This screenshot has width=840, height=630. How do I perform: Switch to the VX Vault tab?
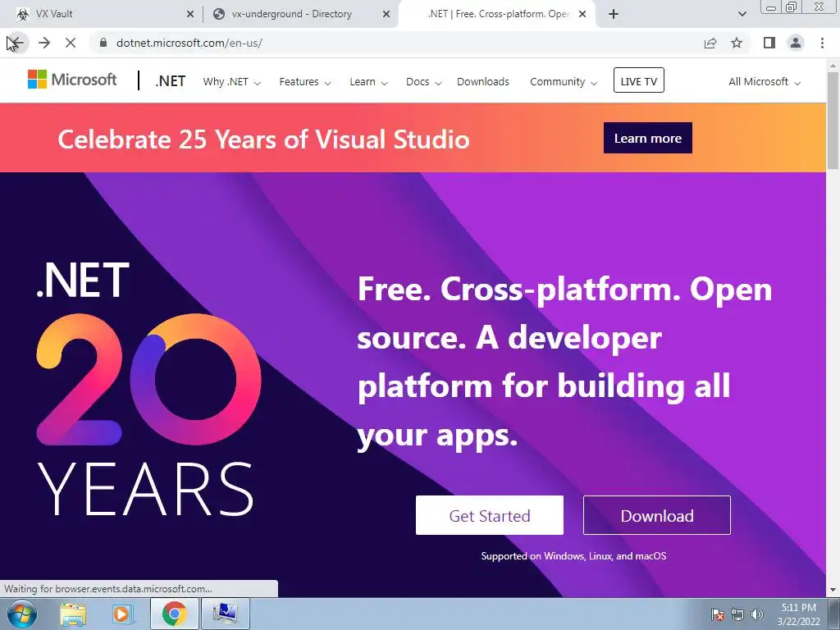click(x=102, y=14)
